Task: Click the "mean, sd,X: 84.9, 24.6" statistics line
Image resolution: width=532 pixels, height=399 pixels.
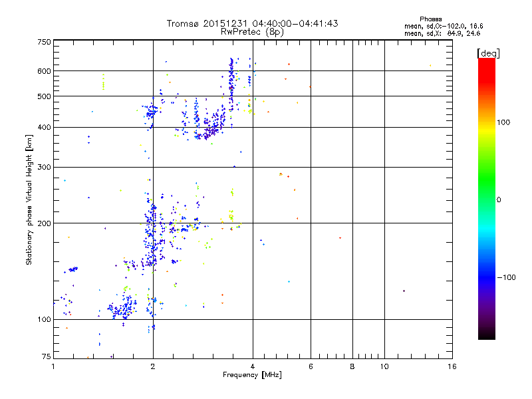Action: coord(442,33)
